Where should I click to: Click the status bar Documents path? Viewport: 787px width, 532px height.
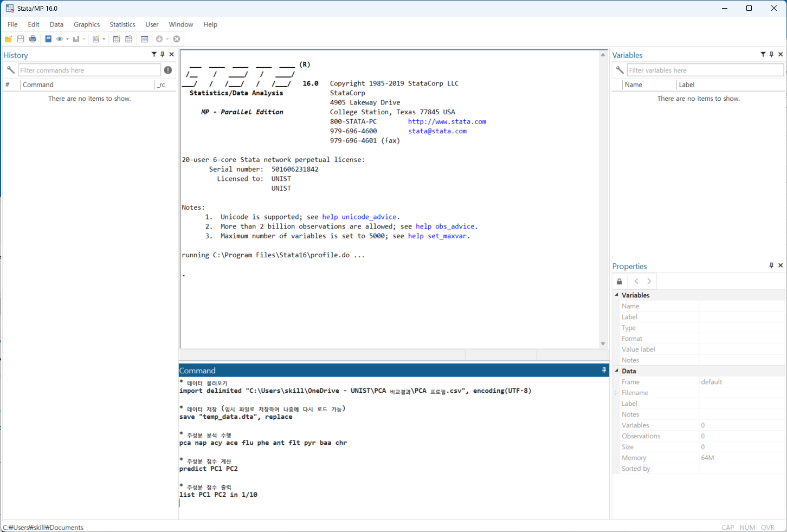43,527
